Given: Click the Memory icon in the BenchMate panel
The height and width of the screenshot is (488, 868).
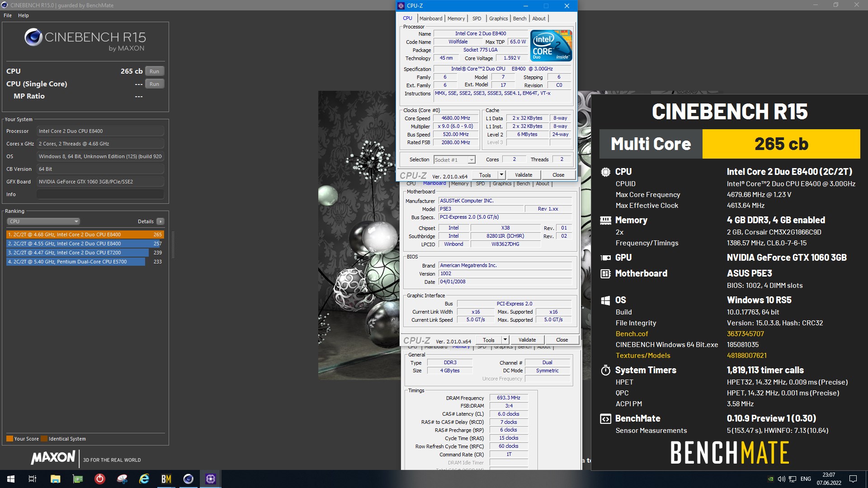Looking at the screenshot, I should pos(605,220).
